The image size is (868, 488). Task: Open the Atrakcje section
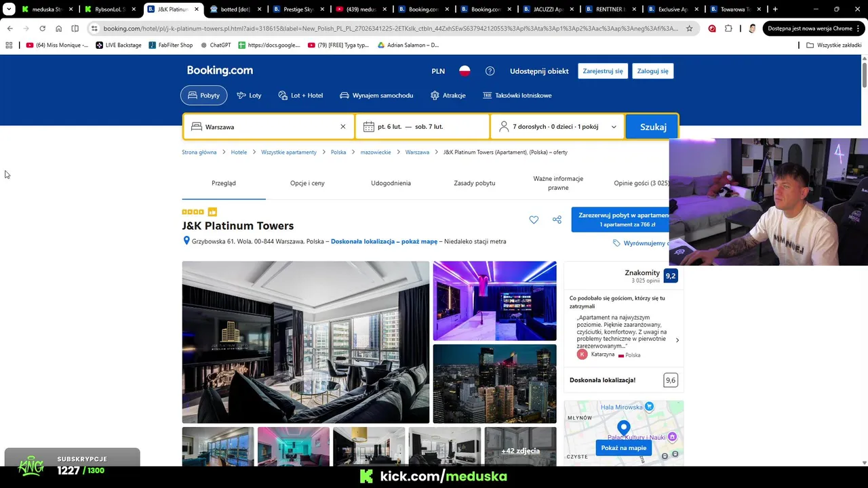coord(448,96)
